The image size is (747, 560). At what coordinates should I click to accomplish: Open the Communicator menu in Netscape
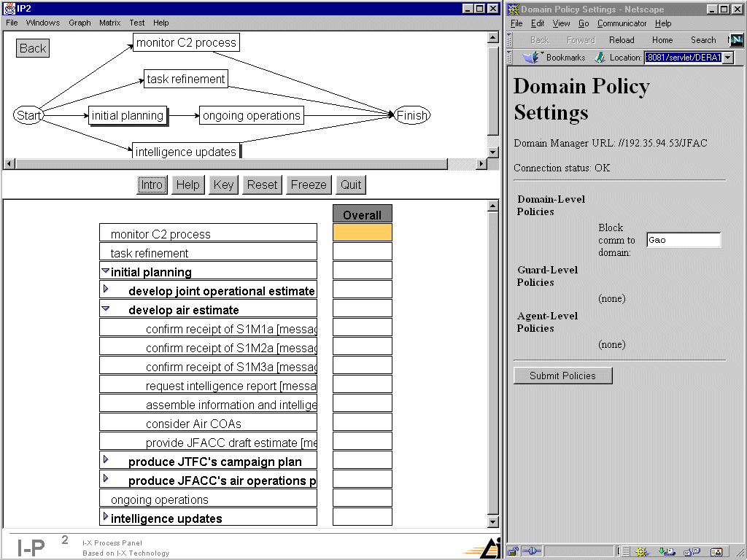point(622,23)
